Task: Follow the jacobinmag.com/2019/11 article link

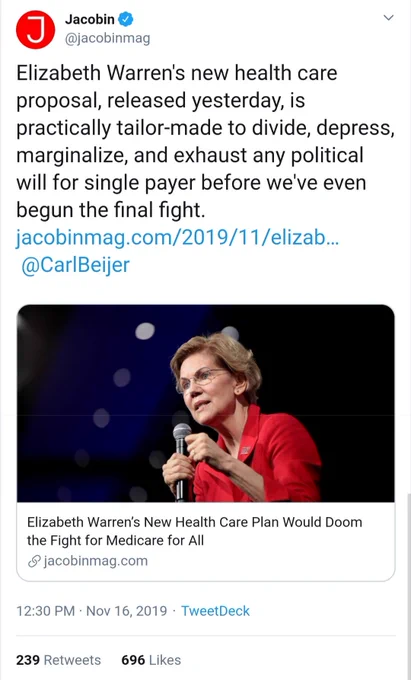Action: point(177,238)
